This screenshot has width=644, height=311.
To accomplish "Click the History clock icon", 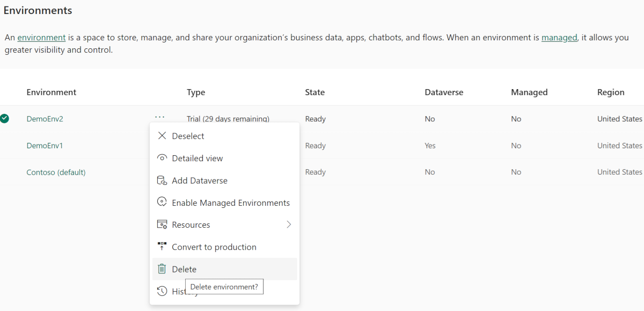I will point(162,291).
